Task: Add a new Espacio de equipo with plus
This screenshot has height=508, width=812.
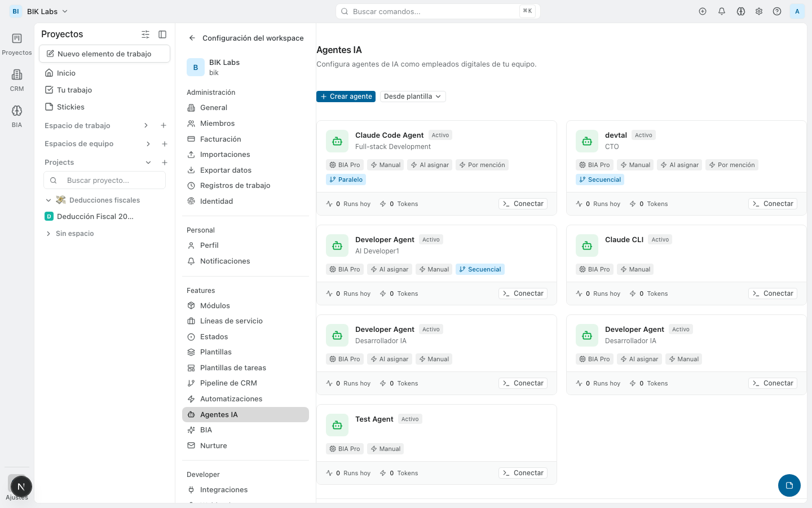Action: pyautogui.click(x=164, y=144)
